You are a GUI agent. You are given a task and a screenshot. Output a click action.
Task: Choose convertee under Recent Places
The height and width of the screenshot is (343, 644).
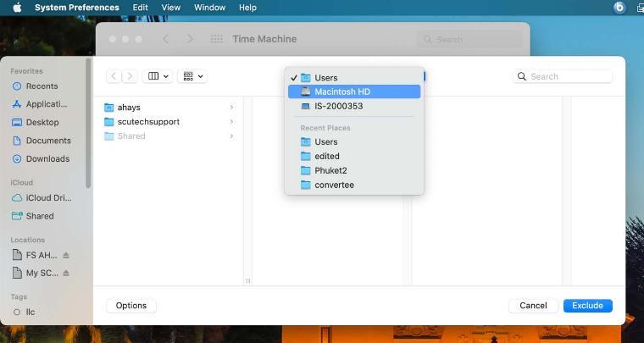(x=354, y=185)
